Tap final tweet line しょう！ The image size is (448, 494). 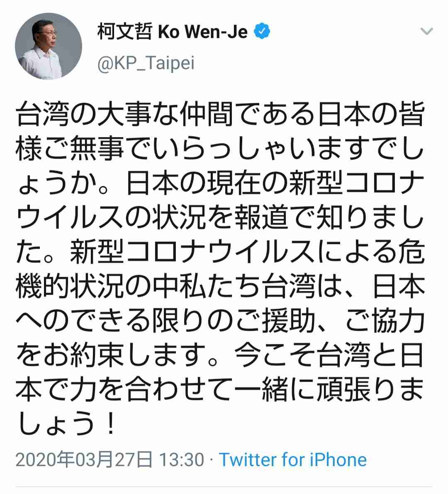click(67, 424)
